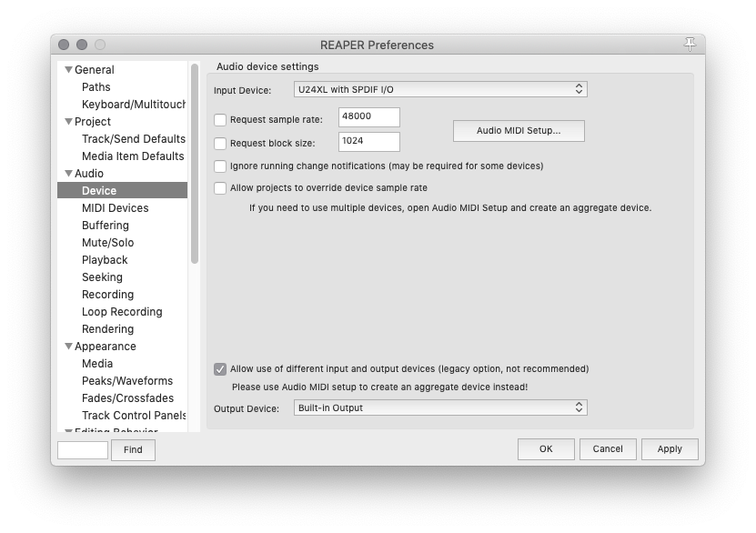
Task: Select the Audio category label
Action: point(89,174)
